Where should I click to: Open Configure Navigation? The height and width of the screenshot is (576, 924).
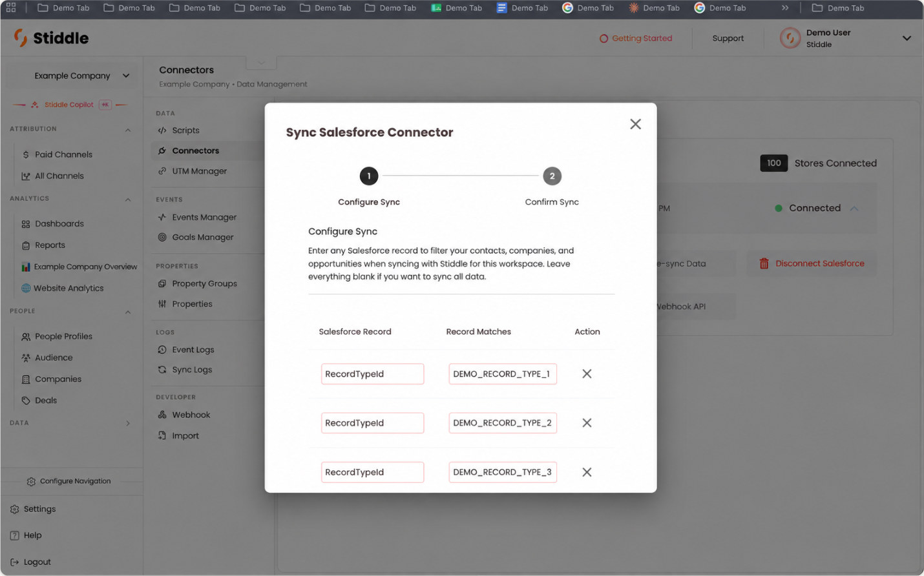68,481
